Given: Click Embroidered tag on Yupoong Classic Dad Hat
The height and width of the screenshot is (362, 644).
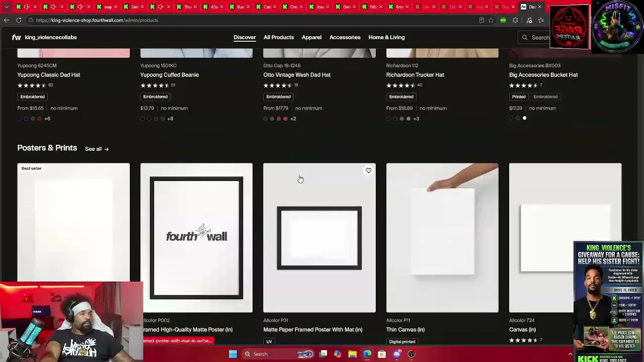Looking at the screenshot, I should 32,97.
